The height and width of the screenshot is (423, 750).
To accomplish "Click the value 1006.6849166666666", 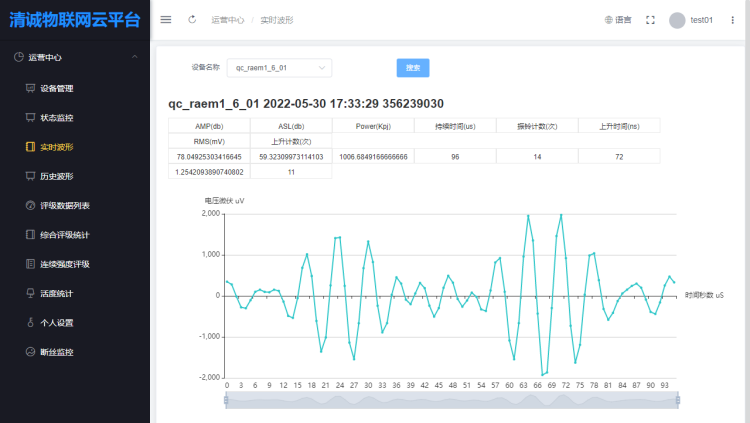I will point(373,157).
